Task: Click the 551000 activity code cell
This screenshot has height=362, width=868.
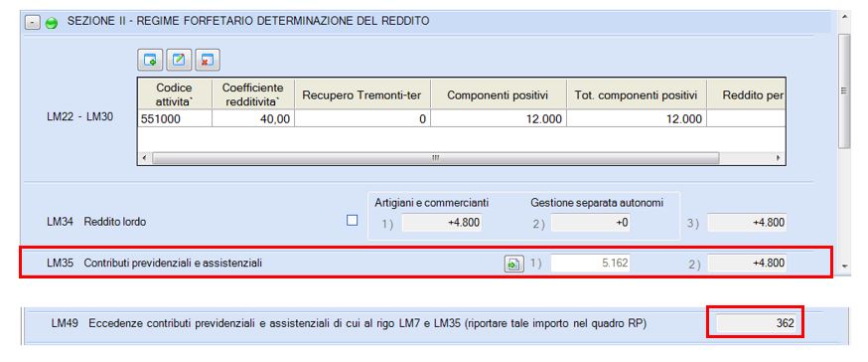Action: tap(175, 118)
